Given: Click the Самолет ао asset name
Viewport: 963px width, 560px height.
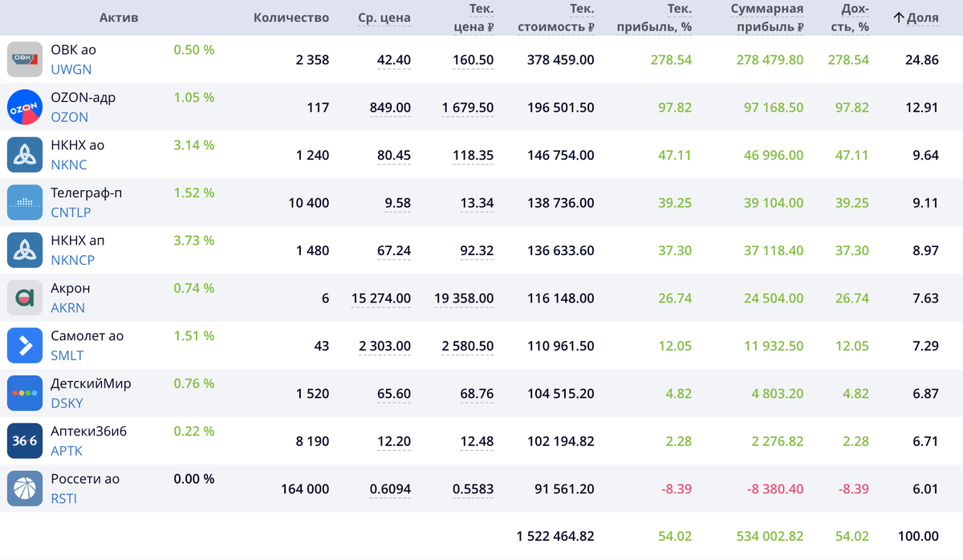Looking at the screenshot, I should point(87,336).
